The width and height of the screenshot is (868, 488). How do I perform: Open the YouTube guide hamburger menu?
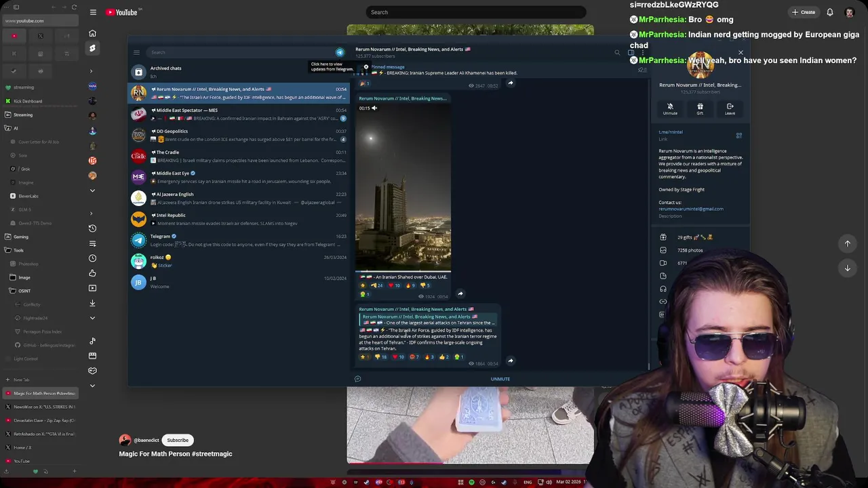[x=93, y=12]
